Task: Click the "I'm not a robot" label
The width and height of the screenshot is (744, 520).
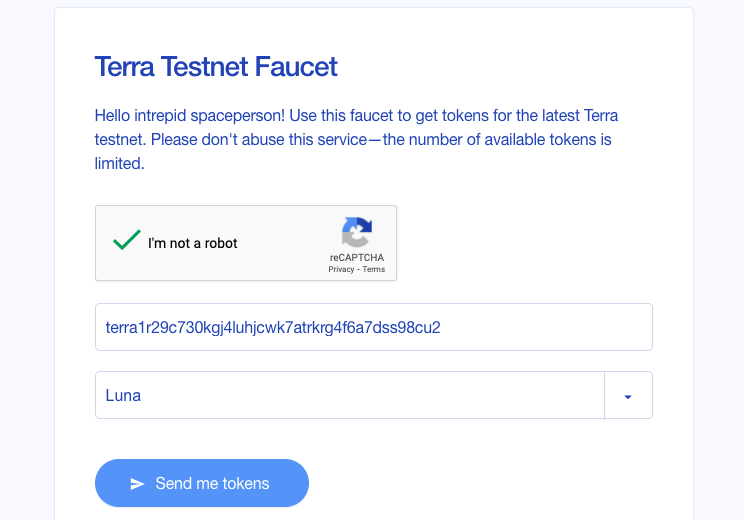Action: tap(193, 243)
